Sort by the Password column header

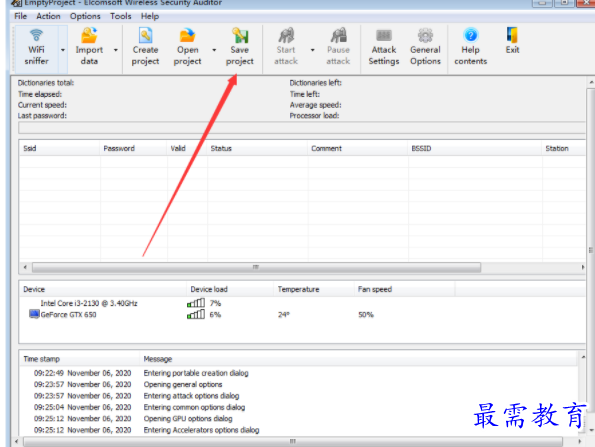tap(133, 148)
